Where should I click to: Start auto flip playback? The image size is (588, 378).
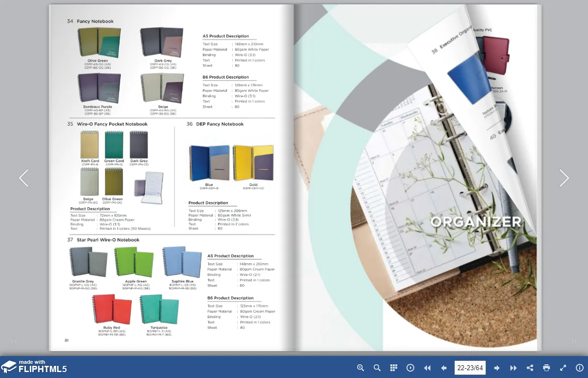(411, 368)
